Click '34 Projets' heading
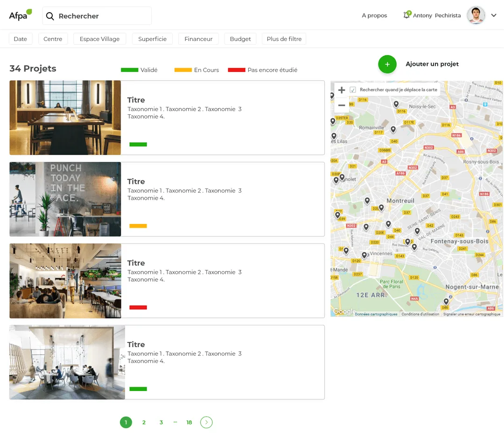 click(33, 69)
